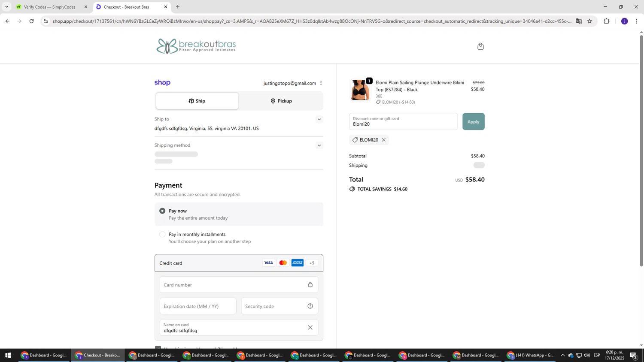Click the TOTAL SAVINGS $14.60 text
The height and width of the screenshot is (362, 644).
pos(382,189)
